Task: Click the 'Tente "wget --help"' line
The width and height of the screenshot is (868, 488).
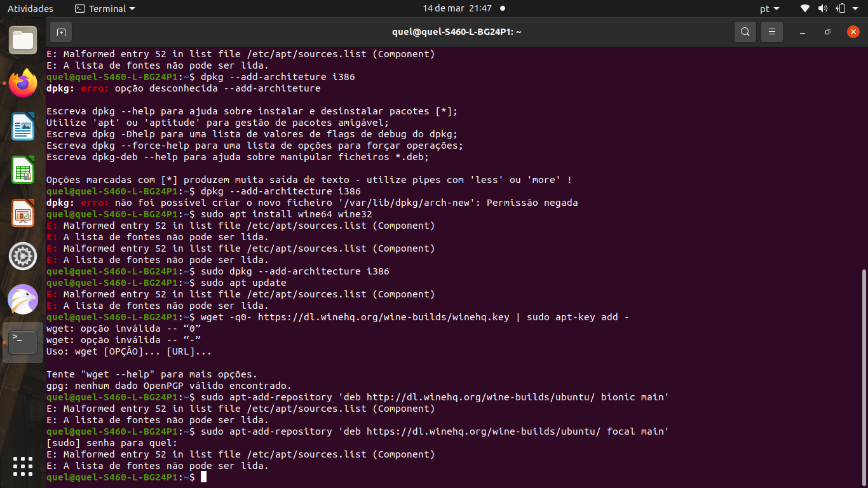Action: click(152, 374)
